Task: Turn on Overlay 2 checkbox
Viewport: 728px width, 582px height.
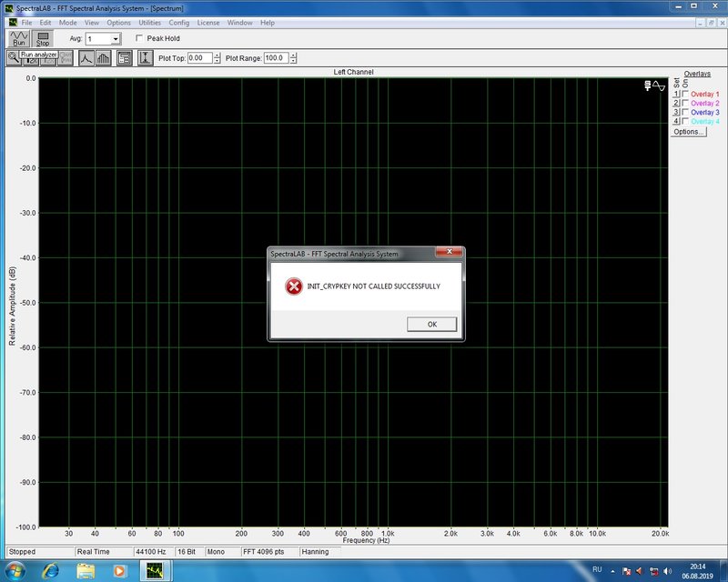Action: click(x=685, y=103)
